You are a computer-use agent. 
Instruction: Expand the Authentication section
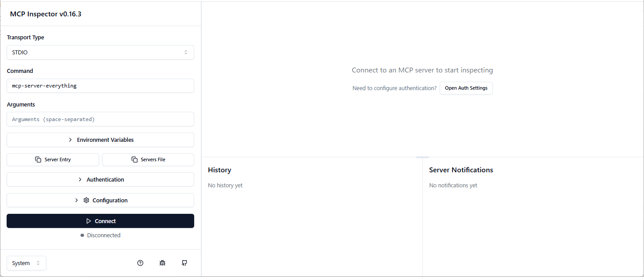[x=100, y=179]
